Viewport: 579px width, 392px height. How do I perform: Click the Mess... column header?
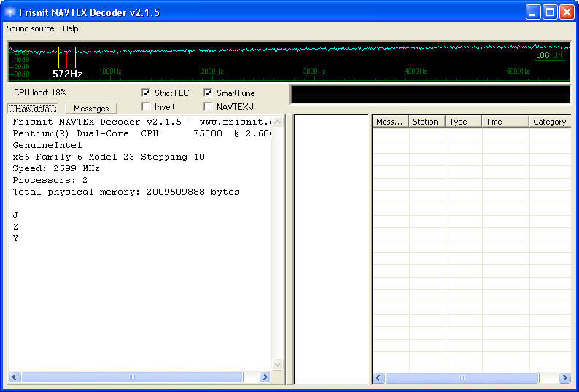pyautogui.click(x=390, y=122)
